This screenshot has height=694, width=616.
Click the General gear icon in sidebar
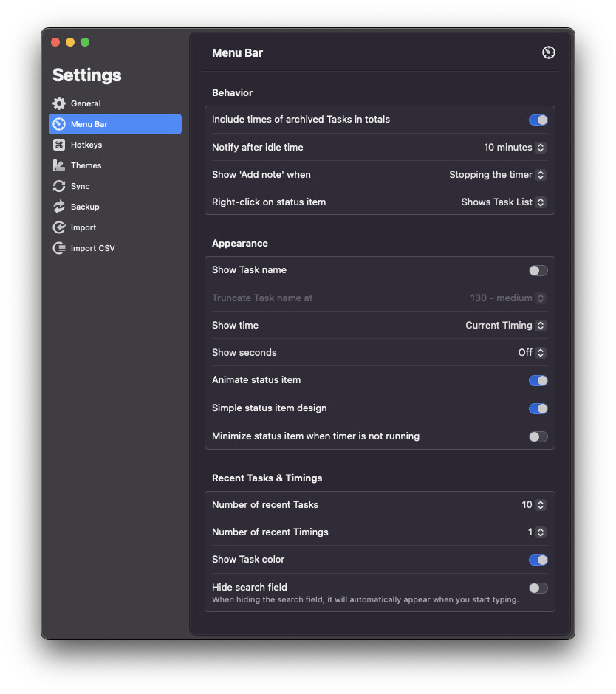click(x=59, y=103)
